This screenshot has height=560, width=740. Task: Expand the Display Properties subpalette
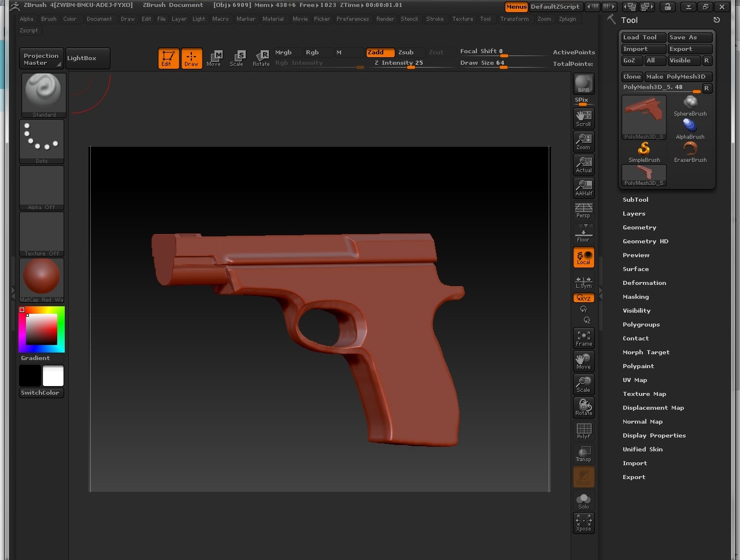pos(654,435)
